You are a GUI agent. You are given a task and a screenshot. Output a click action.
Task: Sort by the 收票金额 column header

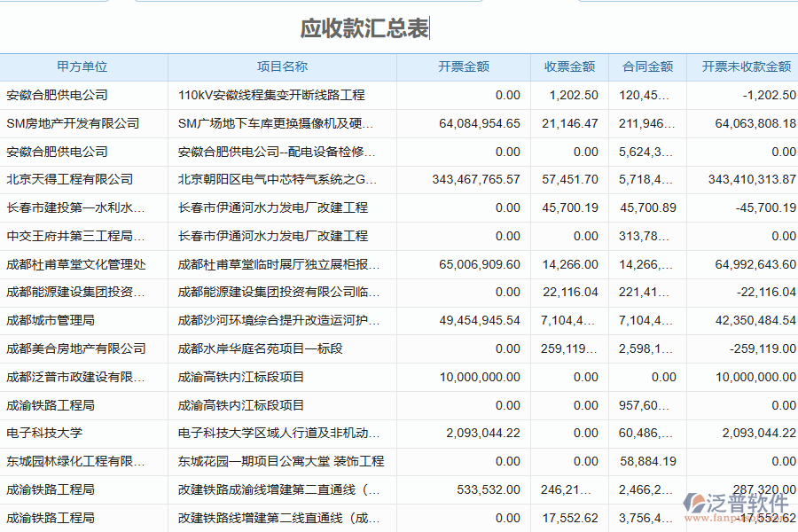click(572, 66)
